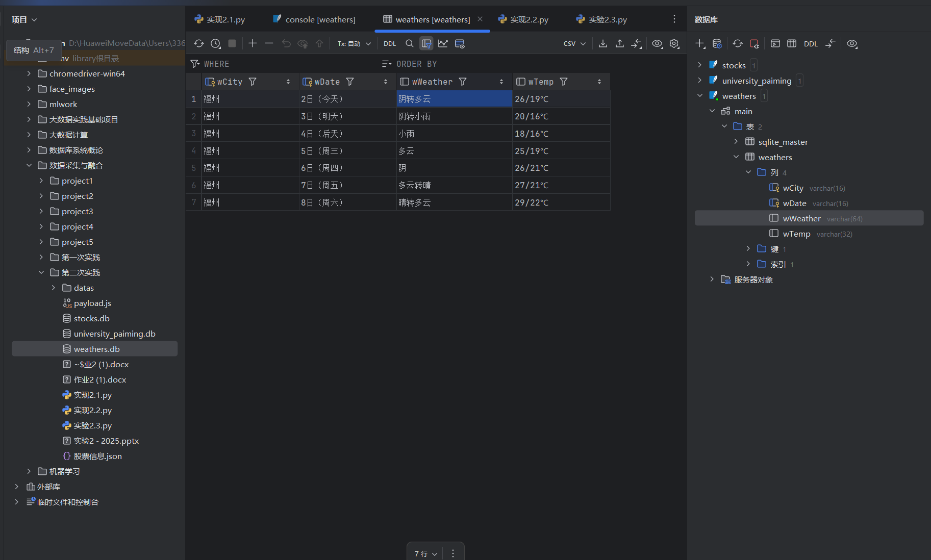Expand the university_paiming data source node
The height and width of the screenshot is (560, 931).
pos(700,81)
